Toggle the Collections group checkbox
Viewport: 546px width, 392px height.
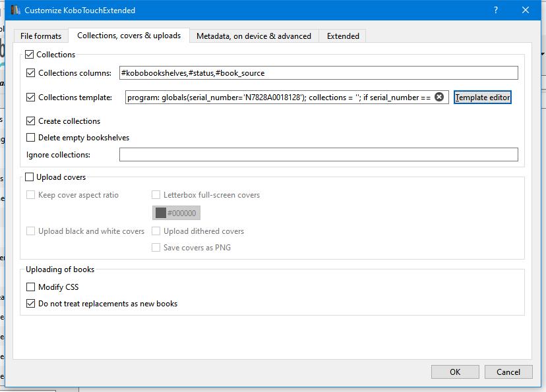point(29,54)
